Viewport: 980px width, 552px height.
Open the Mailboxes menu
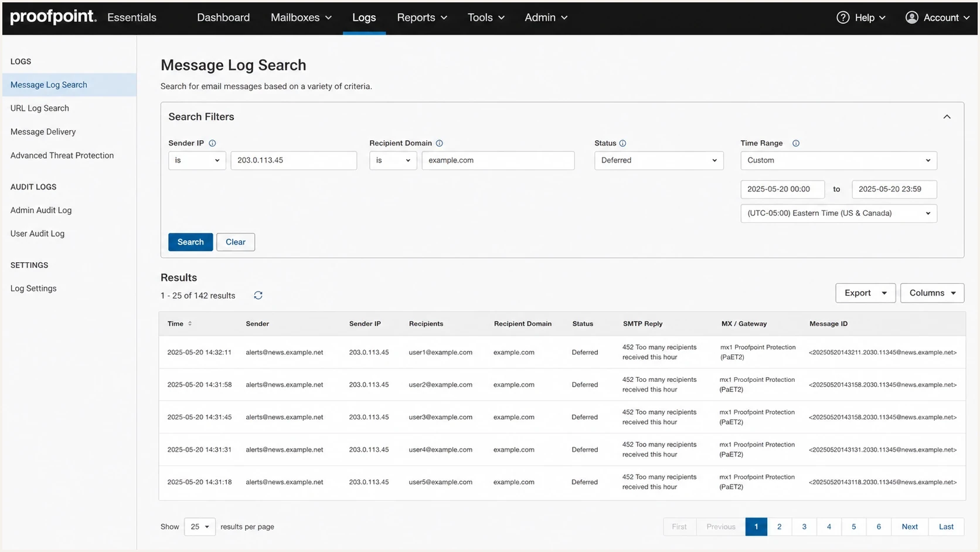coord(301,18)
